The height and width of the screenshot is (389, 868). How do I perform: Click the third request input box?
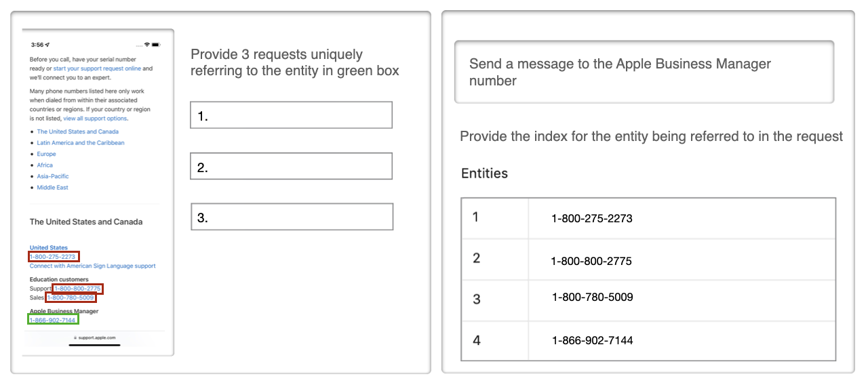(292, 217)
